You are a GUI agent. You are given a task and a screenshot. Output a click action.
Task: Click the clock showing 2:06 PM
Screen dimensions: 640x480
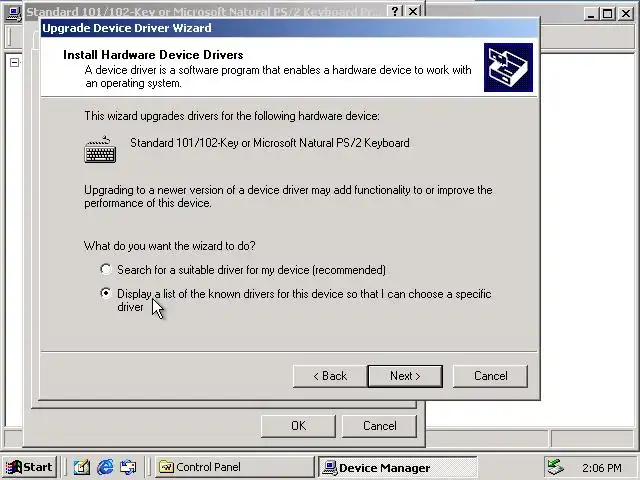pos(602,468)
